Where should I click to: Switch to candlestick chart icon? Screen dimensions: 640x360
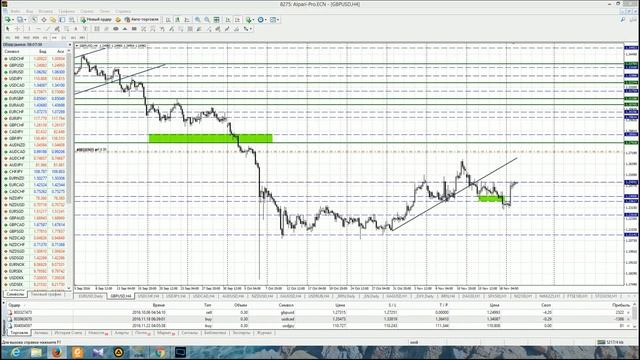(178, 20)
